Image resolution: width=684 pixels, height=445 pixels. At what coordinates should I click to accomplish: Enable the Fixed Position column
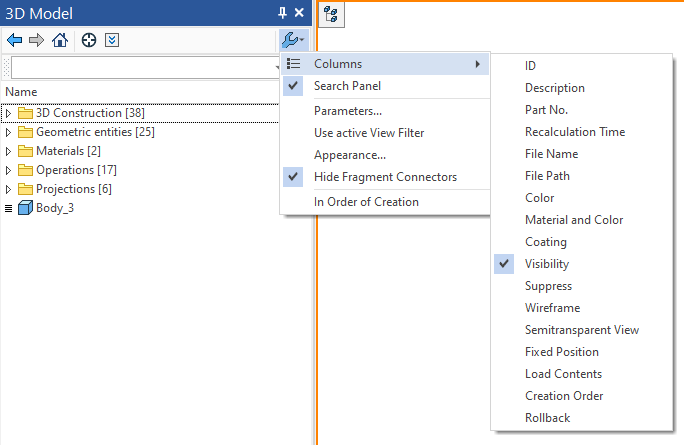[x=582, y=352]
